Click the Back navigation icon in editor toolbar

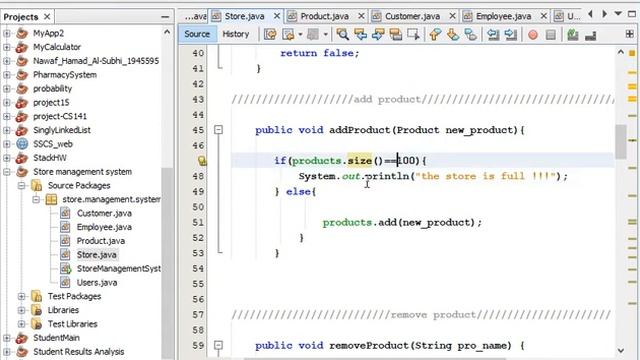point(288,35)
